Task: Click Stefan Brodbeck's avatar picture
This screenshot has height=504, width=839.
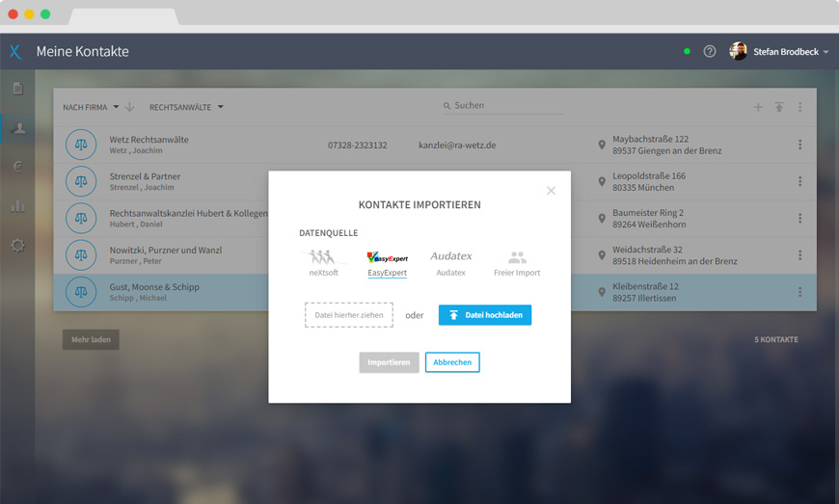Action: (738, 51)
